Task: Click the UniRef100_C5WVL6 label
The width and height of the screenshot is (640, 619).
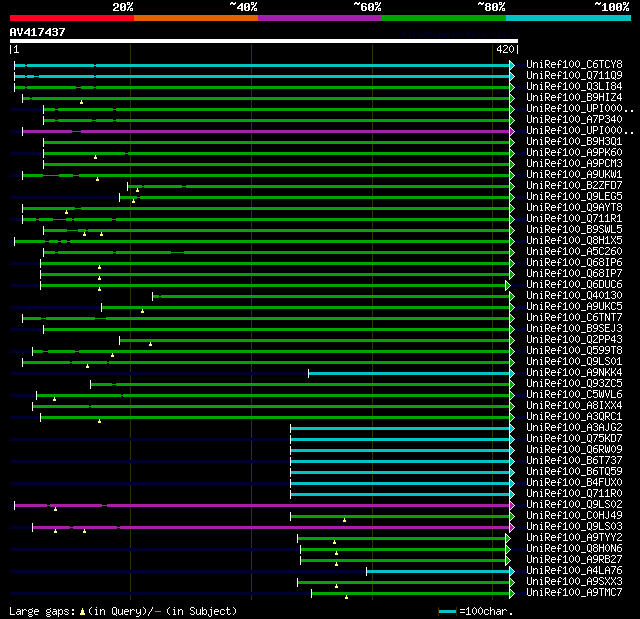Action: 574,395
